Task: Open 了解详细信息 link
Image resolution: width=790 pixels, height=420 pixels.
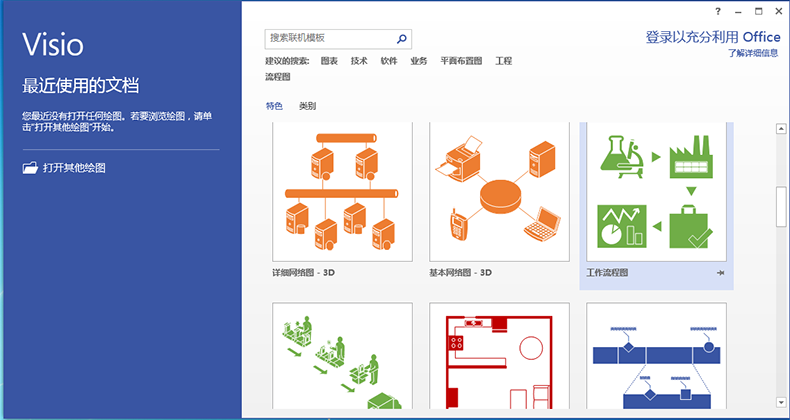Action: coord(753,53)
